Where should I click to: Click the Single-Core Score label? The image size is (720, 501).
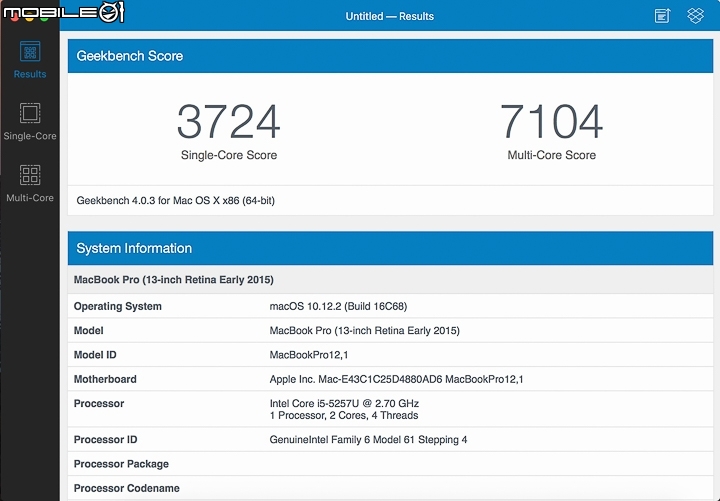(x=229, y=155)
